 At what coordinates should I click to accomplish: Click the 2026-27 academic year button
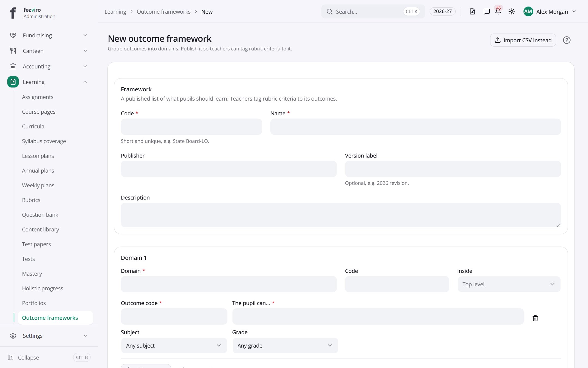(x=442, y=11)
